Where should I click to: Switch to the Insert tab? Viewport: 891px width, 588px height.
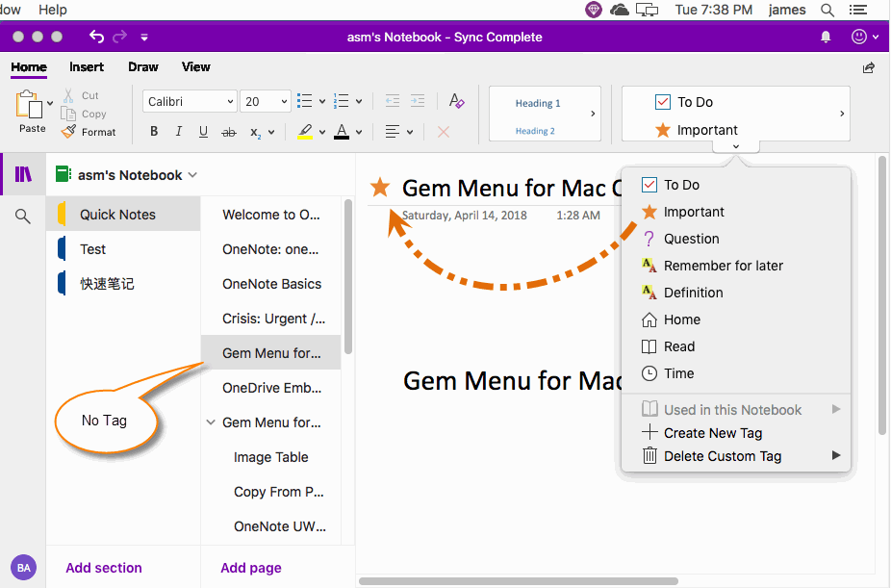pos(87,67)
